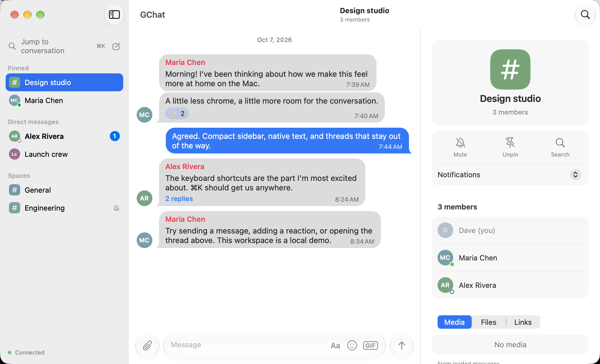Open the General space
The image size is (600, 364).
(64, 190)
